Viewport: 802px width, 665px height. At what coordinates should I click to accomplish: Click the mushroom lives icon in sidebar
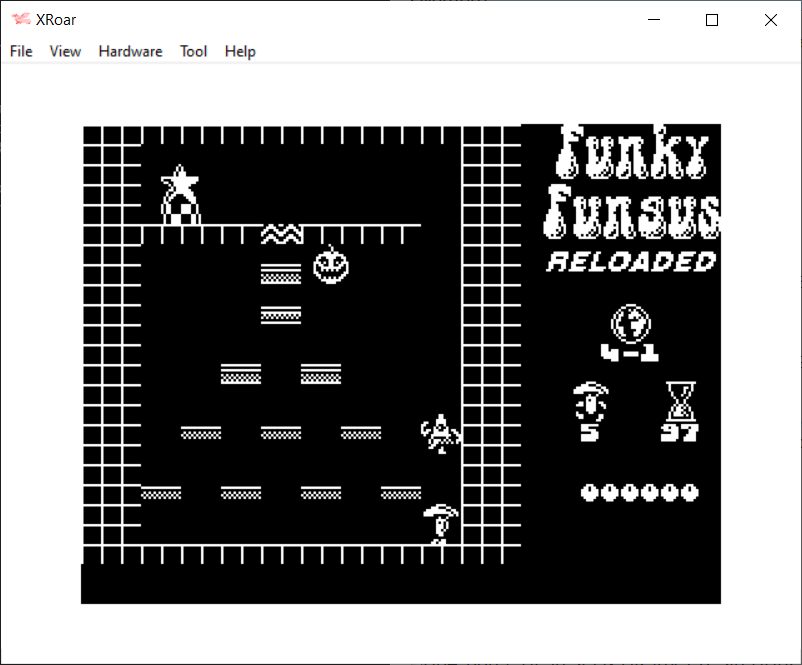(x=590, y=402)
